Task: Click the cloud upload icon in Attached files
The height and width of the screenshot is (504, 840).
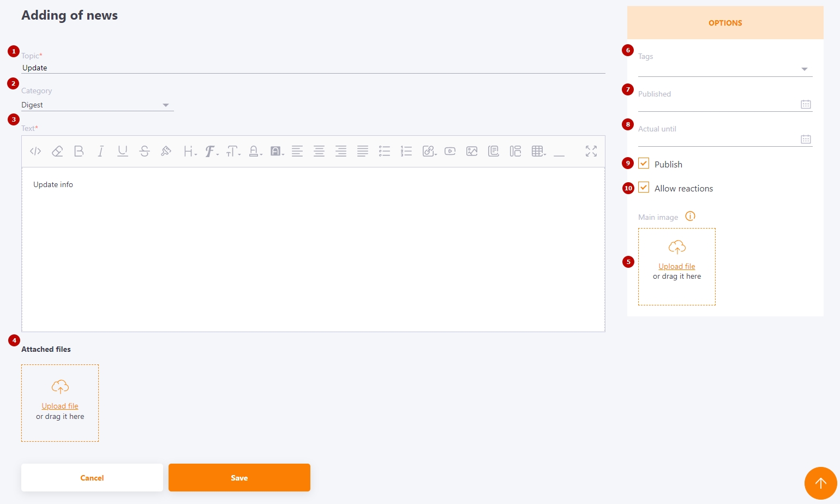Action: (x=60, y=387)
